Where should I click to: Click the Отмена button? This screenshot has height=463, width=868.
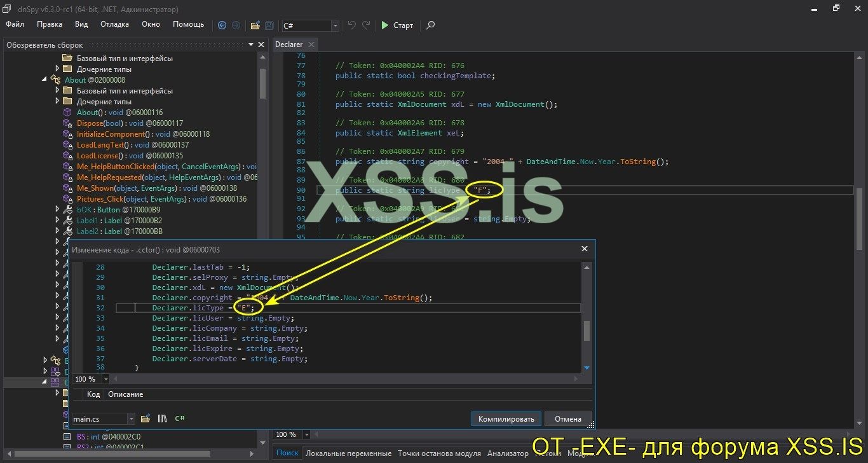click(x=567, y=419)
